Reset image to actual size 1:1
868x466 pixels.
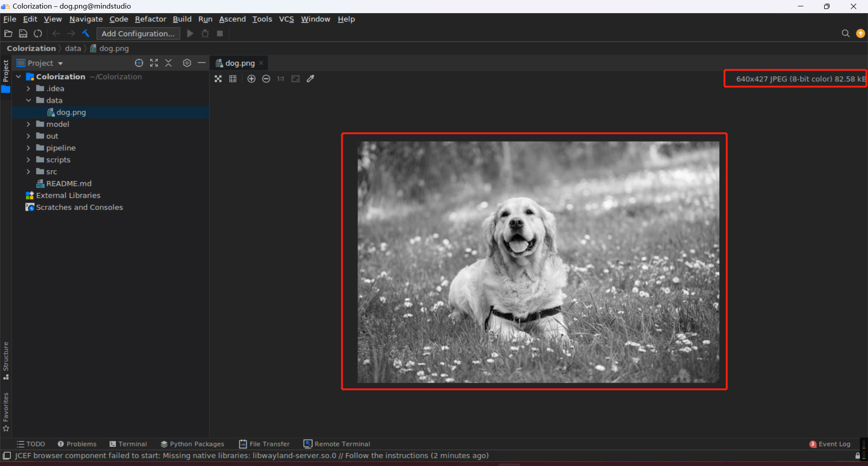(281, 79)
